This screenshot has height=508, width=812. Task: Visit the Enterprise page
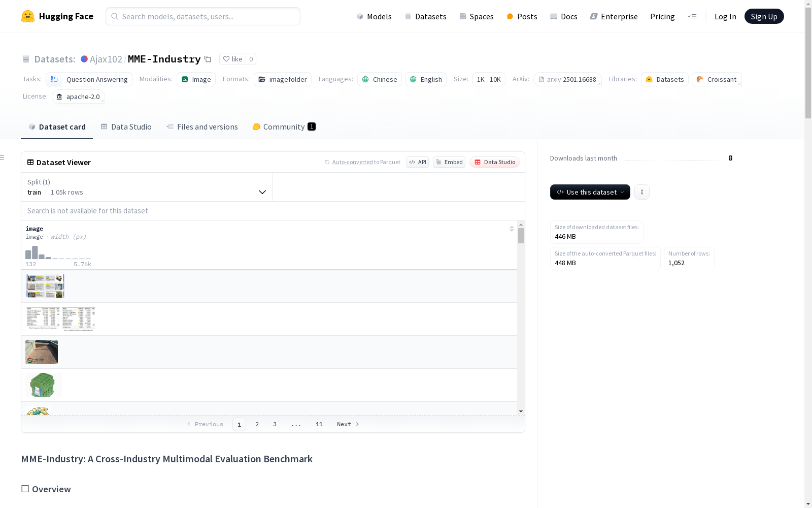(x=614, y=16)
